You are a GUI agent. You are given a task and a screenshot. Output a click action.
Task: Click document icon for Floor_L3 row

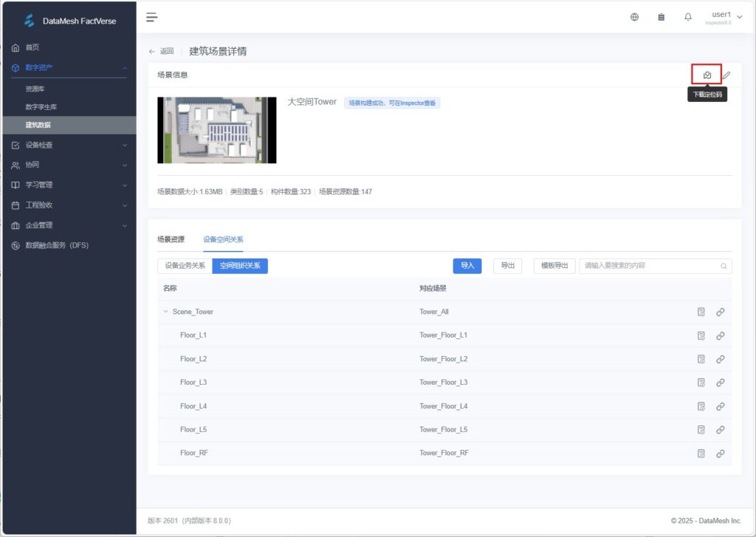(701, 383)
